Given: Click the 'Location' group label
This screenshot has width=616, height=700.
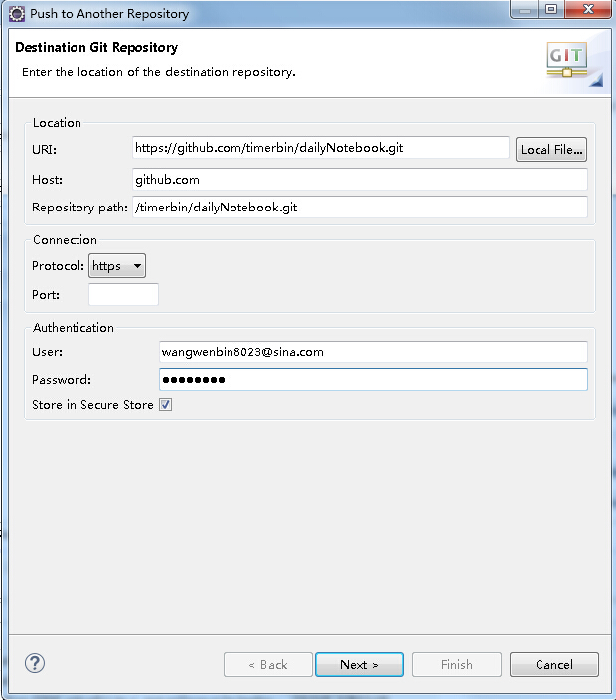Looking at the screenshot, I should [57, 123].
